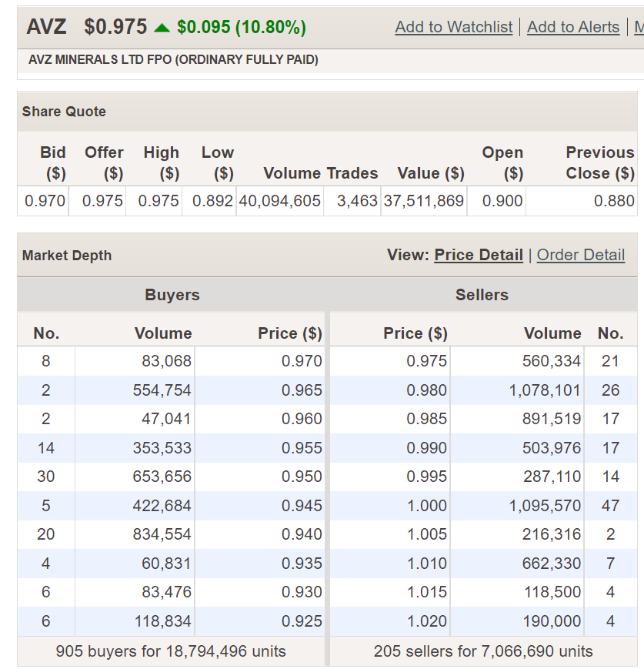Image resolution: width=644 pixels, height=669 pixels.
Task: Select seller volume 1,095,570
Action: [x=545, y=506]
